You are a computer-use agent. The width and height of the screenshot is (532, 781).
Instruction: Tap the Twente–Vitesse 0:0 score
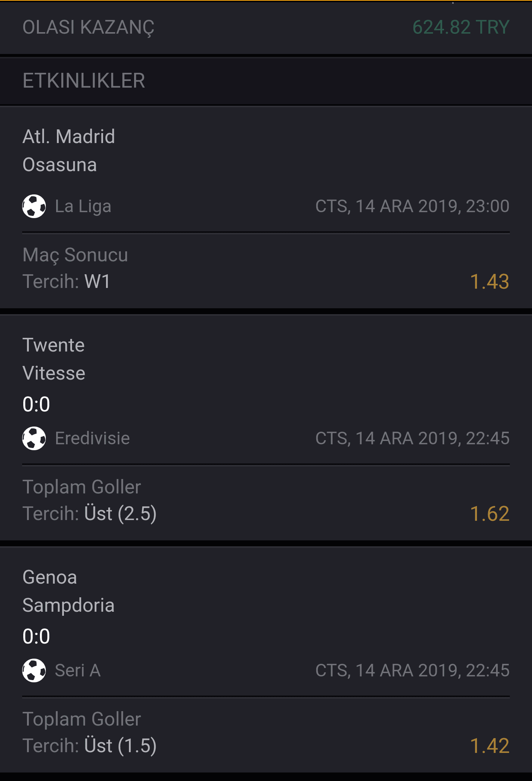(x=36, y=404)
